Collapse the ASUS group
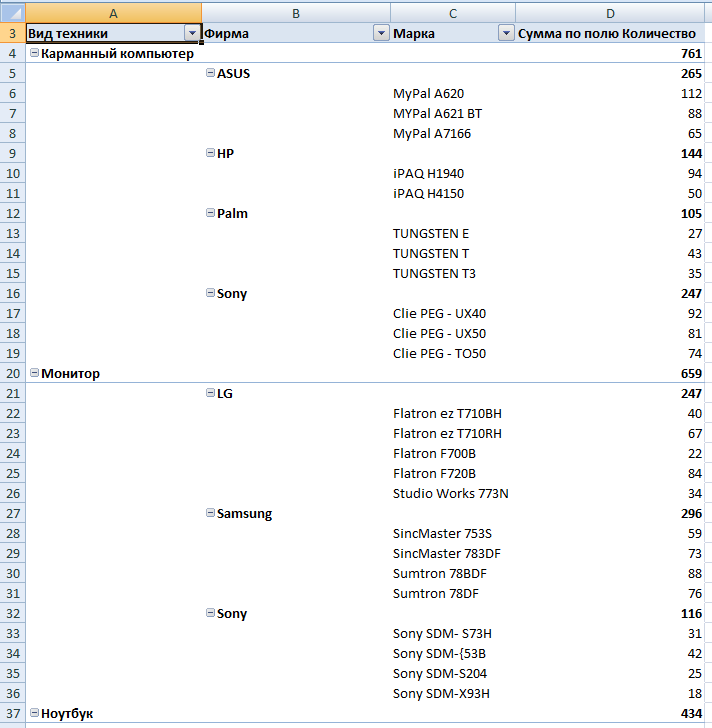 210,73
